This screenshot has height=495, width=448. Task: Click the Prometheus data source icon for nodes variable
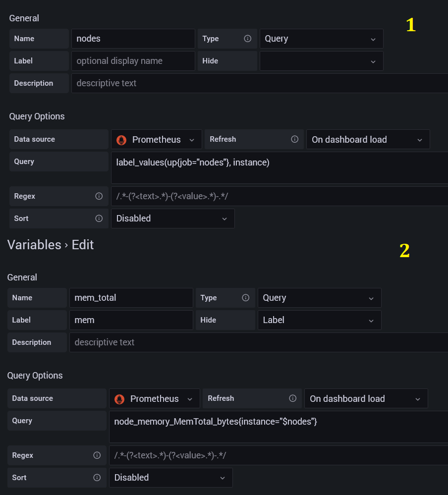click(x=121, y=139)
